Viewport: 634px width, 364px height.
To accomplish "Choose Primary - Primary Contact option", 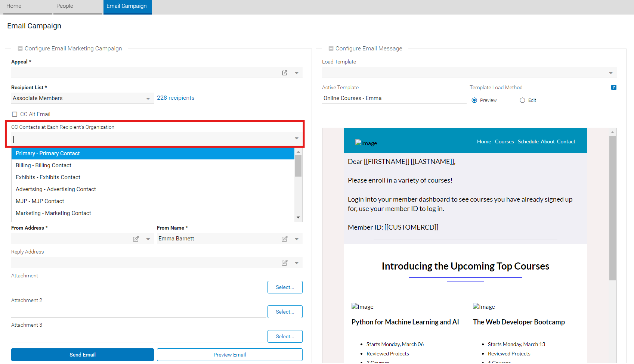I will click(153, 153).
